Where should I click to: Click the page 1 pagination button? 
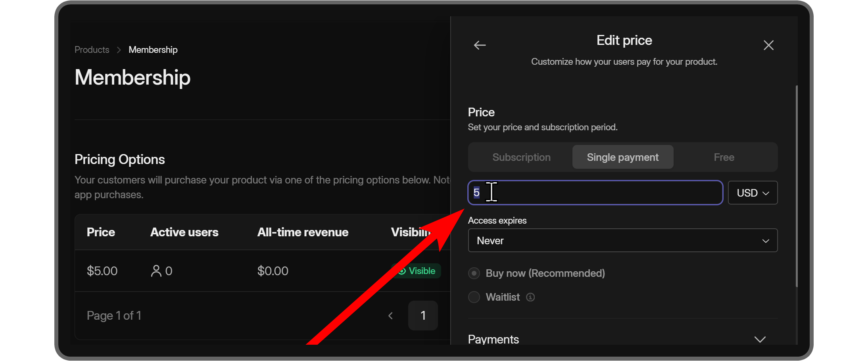tap(423, 315)
